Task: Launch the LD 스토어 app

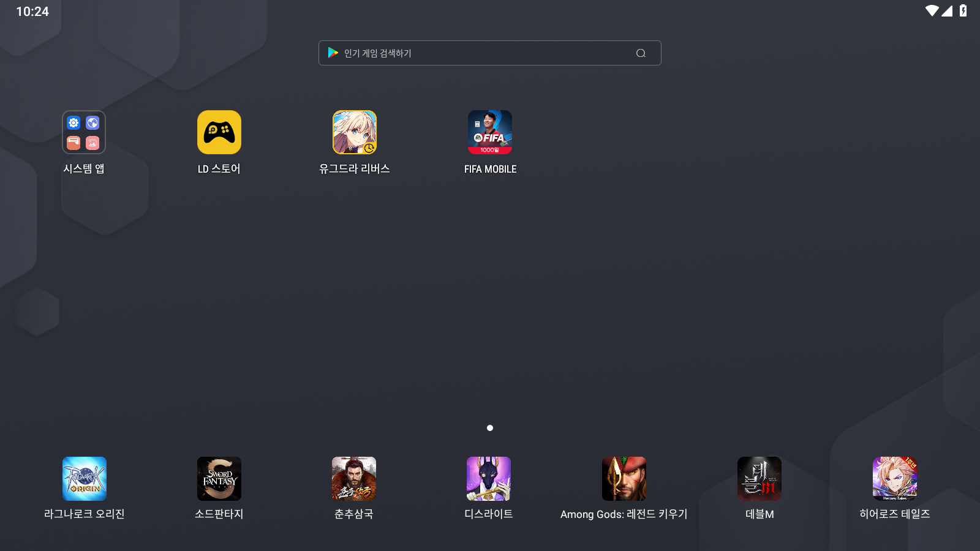Action: (x=219, y=132)
